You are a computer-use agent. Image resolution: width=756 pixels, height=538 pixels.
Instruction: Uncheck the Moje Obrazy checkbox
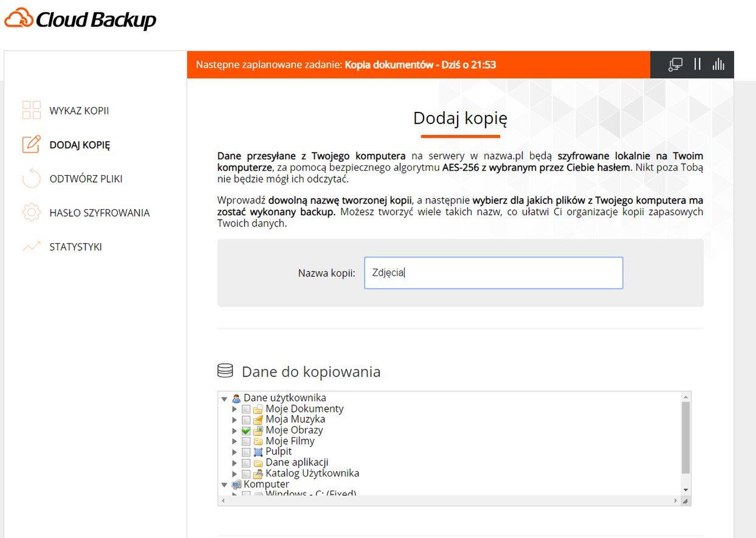pos(246,430)
